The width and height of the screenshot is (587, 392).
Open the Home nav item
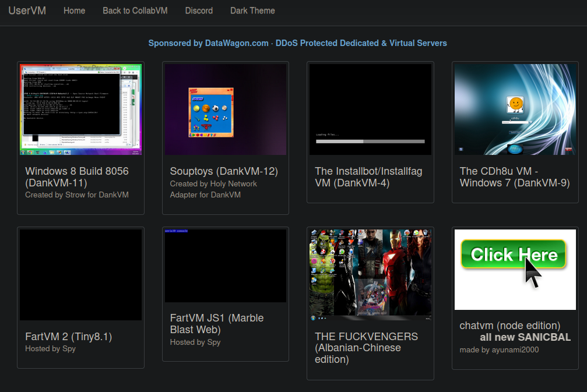[x=74, y=10]
